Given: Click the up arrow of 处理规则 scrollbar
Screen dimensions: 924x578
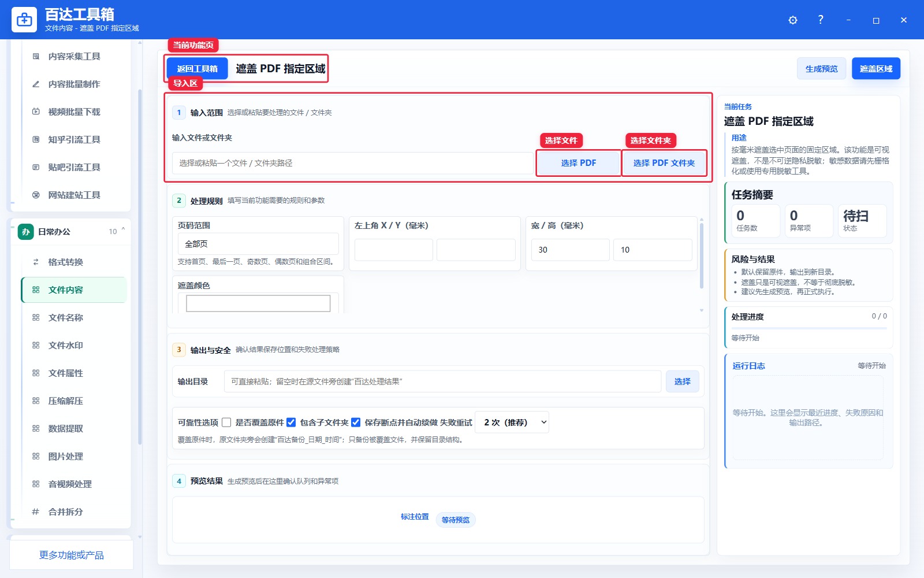Looking at the screenshot, I should pos(702,220).
